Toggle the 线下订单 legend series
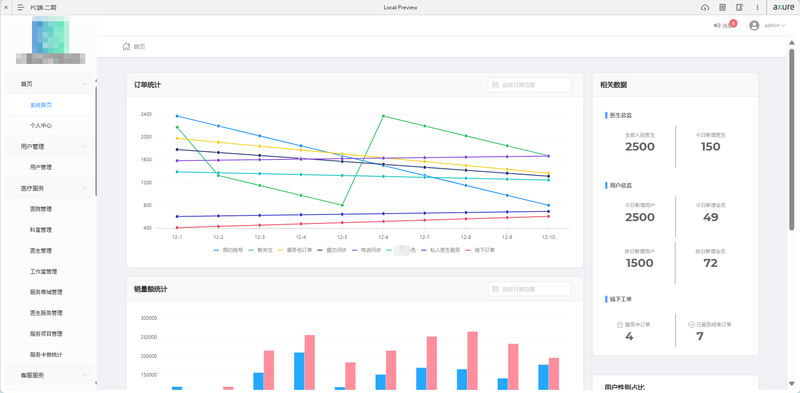 pos(480,250)
